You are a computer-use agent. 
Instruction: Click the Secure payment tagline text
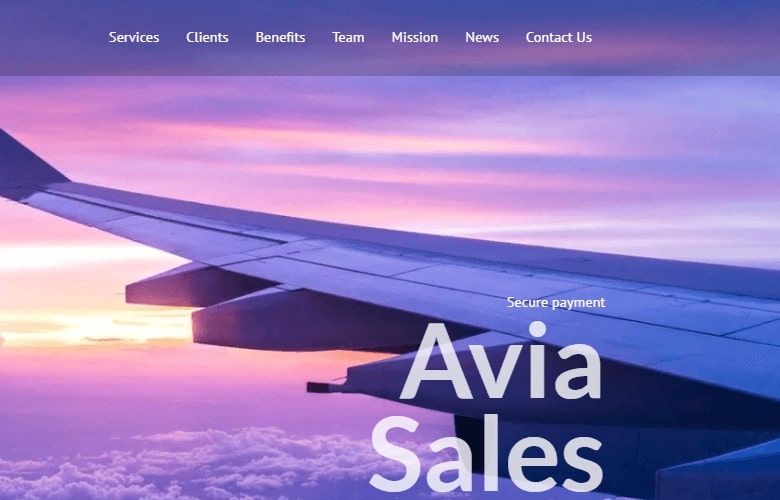coord(556,302)
